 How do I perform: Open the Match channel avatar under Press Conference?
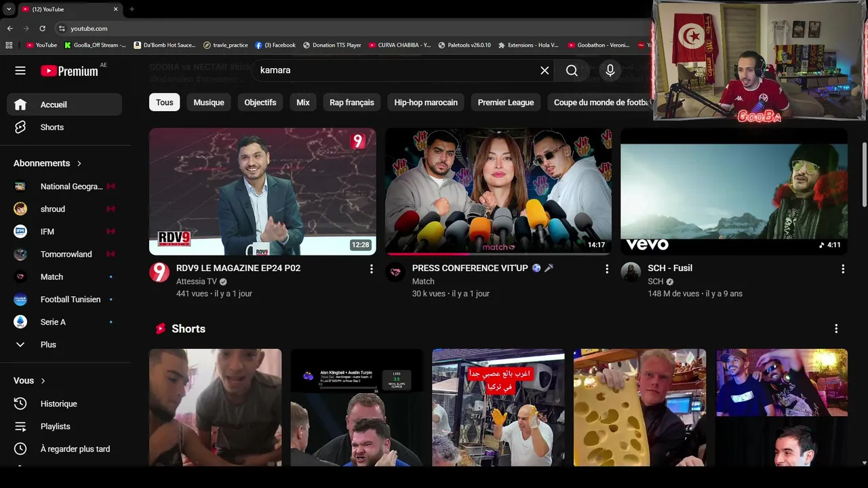click(395, 272)
